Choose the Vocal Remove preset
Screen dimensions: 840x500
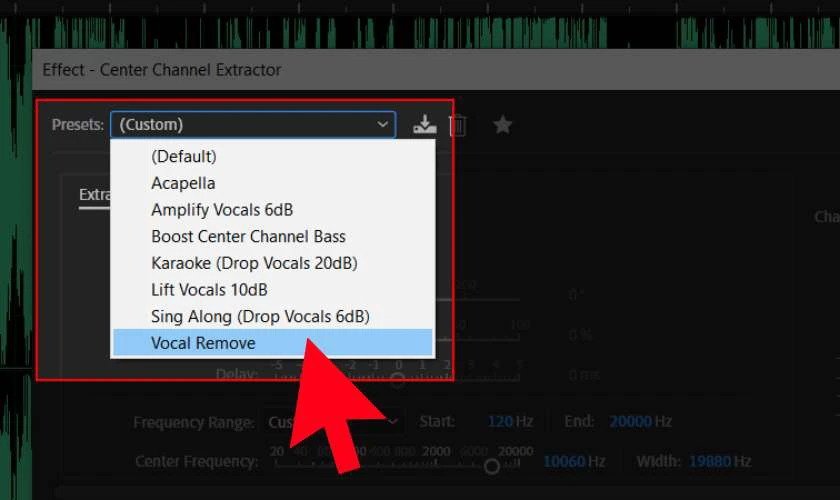[x=203, y=343]
